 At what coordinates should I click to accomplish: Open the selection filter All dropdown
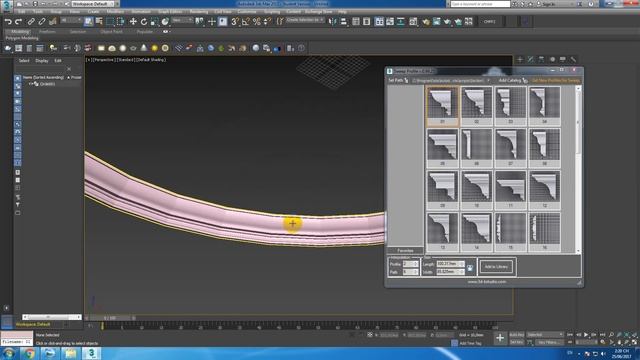[71, 20]
